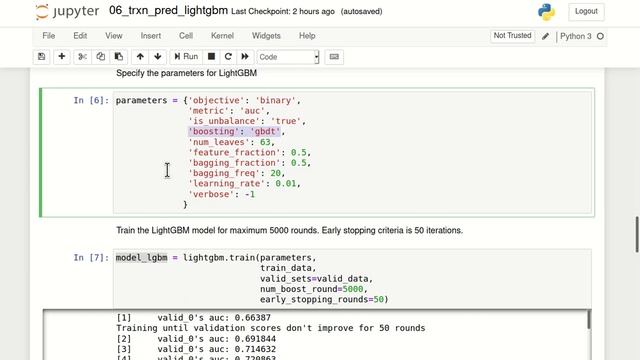Click the highlighted 'boosting': 'gbdt' line
This screenshot has height=360, width=640.
click(x=236, y=131)
